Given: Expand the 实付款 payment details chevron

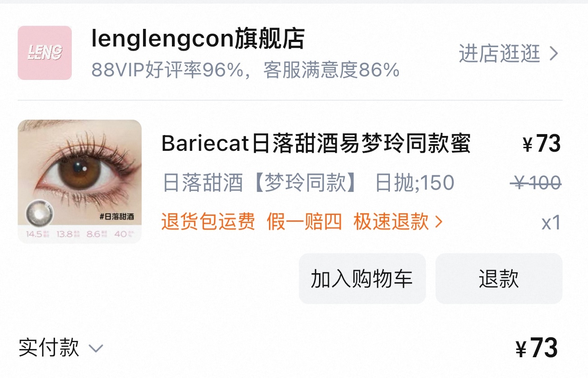Looking at the screenshot, I should click(96, 348).
